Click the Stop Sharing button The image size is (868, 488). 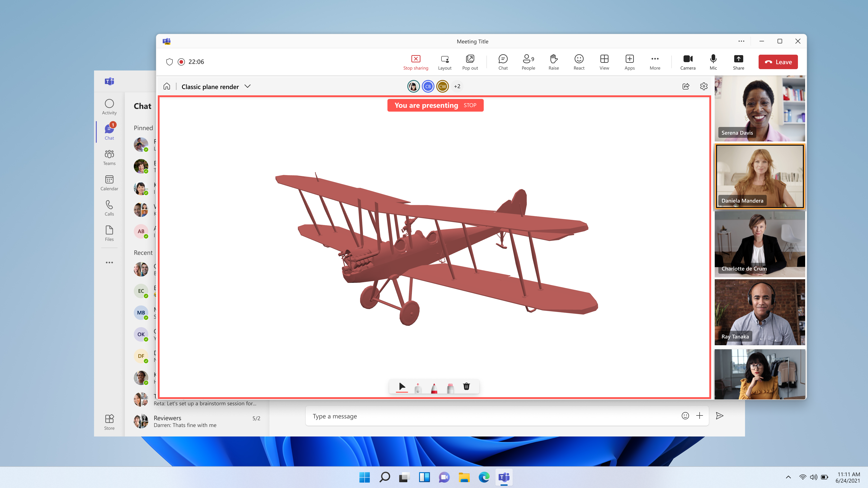point(415,61)
